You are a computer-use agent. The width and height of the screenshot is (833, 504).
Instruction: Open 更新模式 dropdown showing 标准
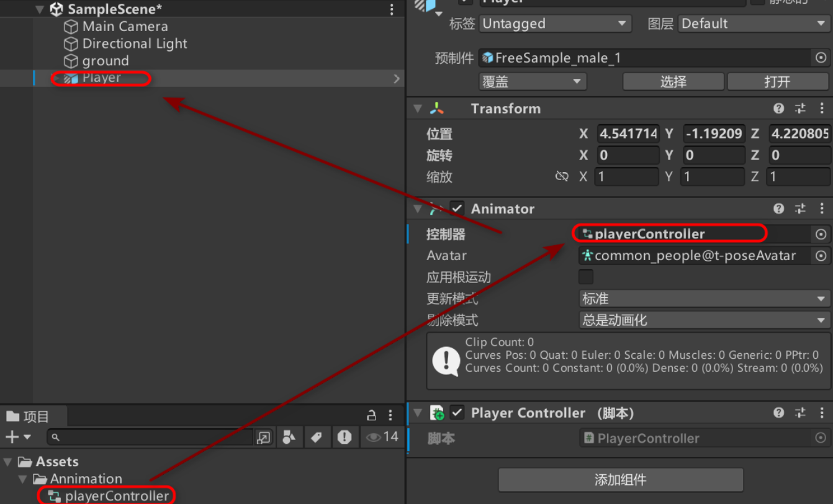[x=705, y=299]
